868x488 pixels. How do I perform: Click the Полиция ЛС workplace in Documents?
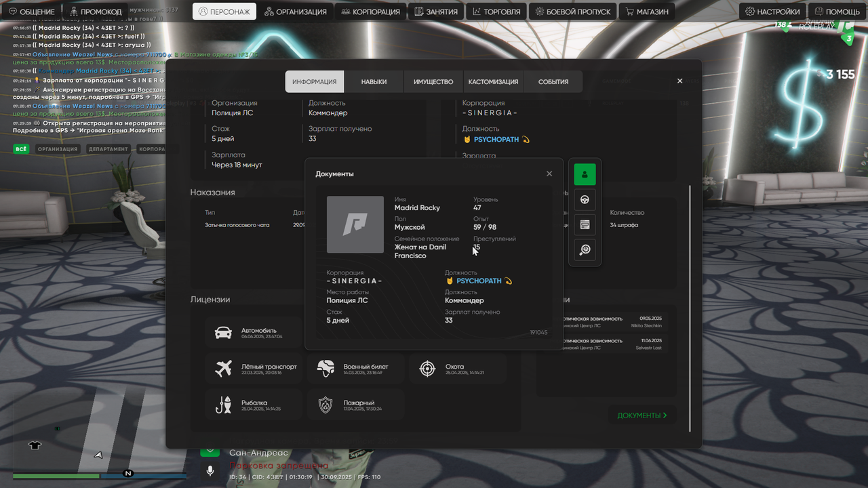tap(347, 300)
